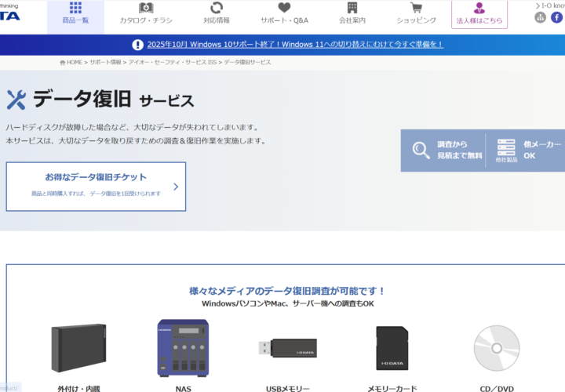This screenshot has height=392, width=565.
Task: Click the external hard drive image
Action: (x=78, y=347)
